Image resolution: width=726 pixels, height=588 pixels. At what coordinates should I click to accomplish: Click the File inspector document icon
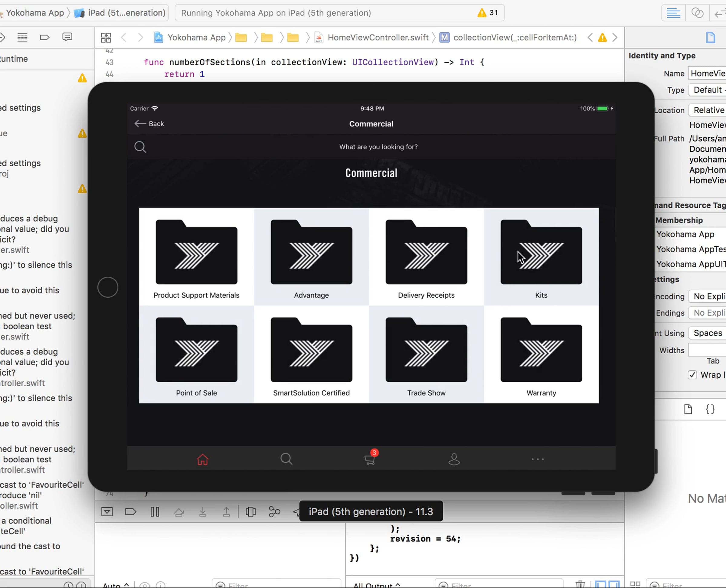pyautogui.click(x=710, y=38)
